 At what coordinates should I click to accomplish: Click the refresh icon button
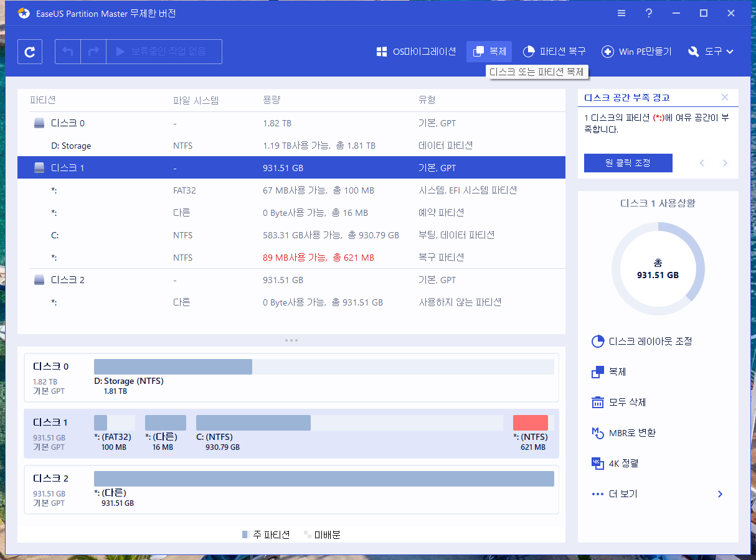[30, 52]
